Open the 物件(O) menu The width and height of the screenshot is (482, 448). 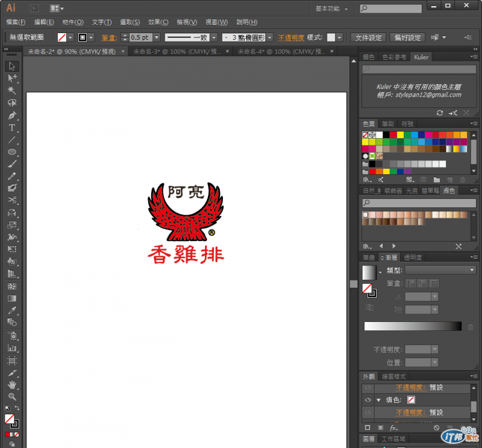pos(73,22)
